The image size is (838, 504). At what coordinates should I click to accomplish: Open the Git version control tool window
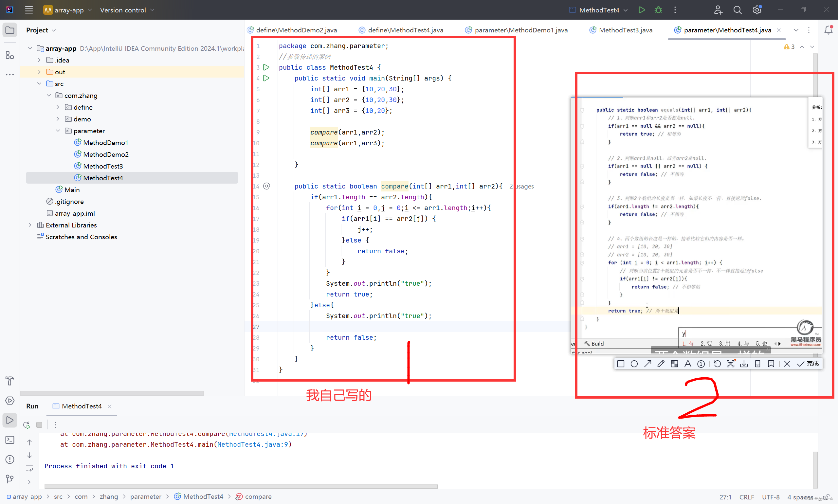[x=10, y=479]
